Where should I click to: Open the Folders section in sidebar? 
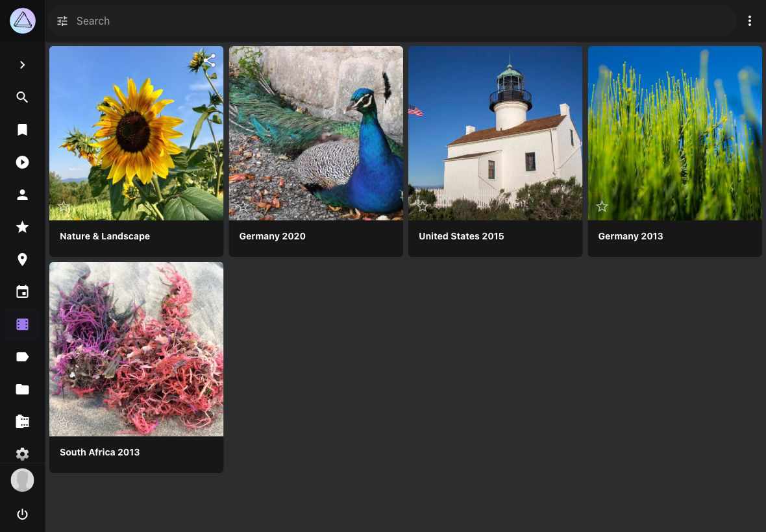click(22, 389)
